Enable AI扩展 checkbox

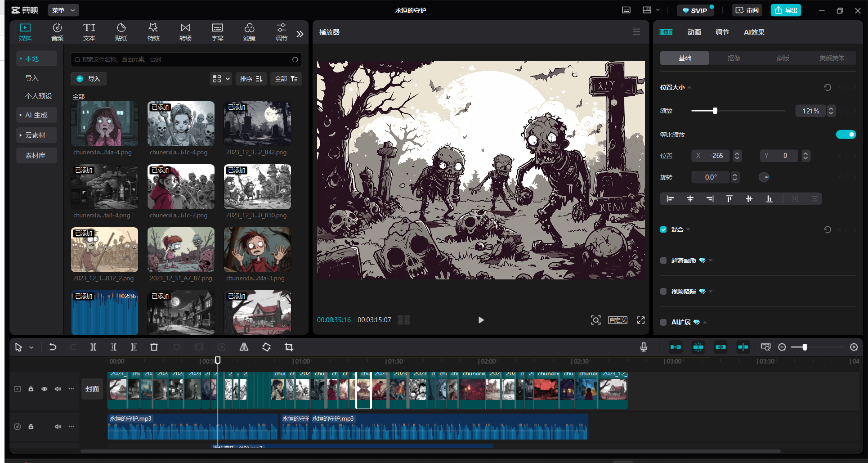(x=663, y=322)
